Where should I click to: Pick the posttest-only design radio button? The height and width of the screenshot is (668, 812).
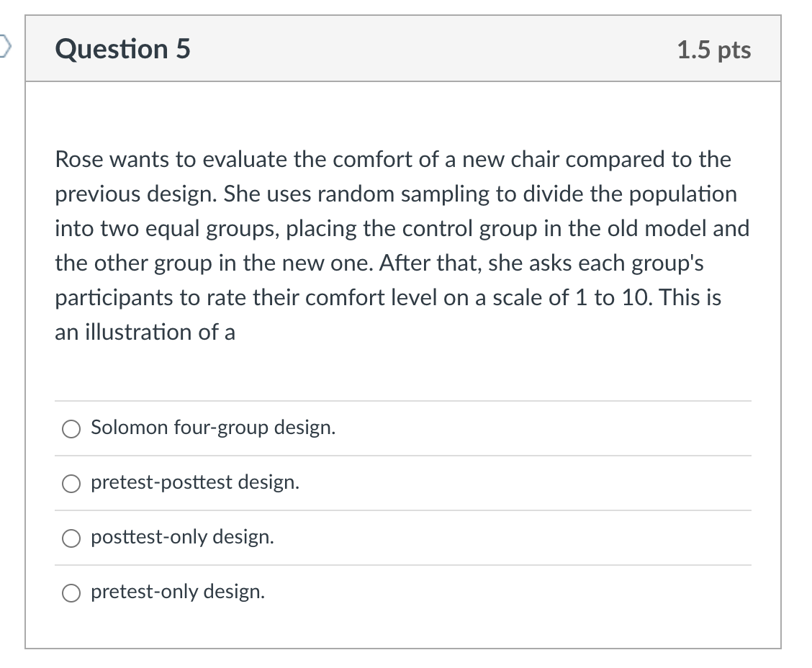71,538
